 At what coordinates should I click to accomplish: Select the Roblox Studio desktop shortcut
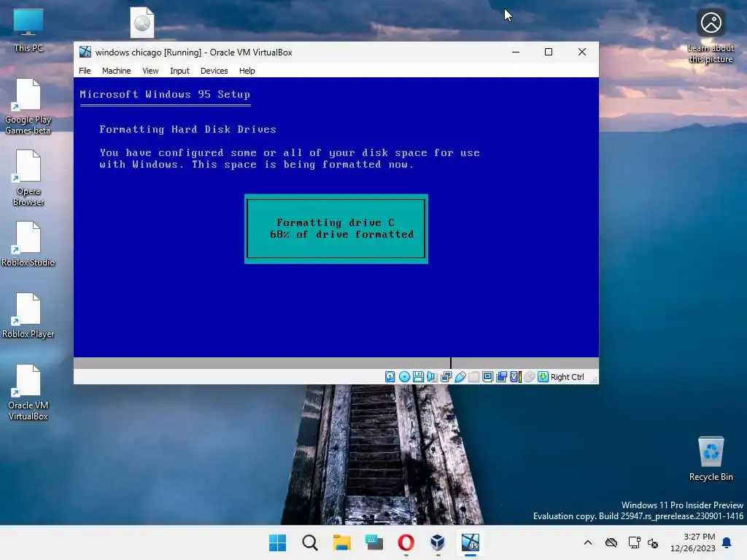click(x=28, y=244)
